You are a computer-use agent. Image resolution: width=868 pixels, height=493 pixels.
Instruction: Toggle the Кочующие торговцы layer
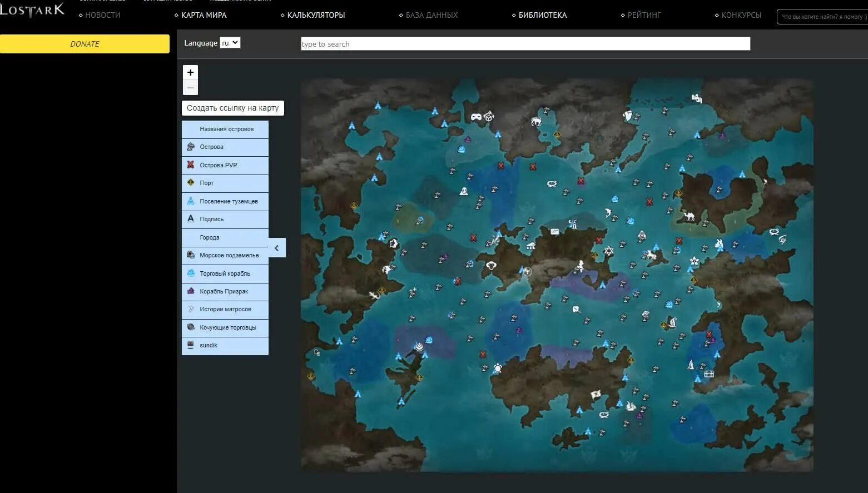[225, 327]
